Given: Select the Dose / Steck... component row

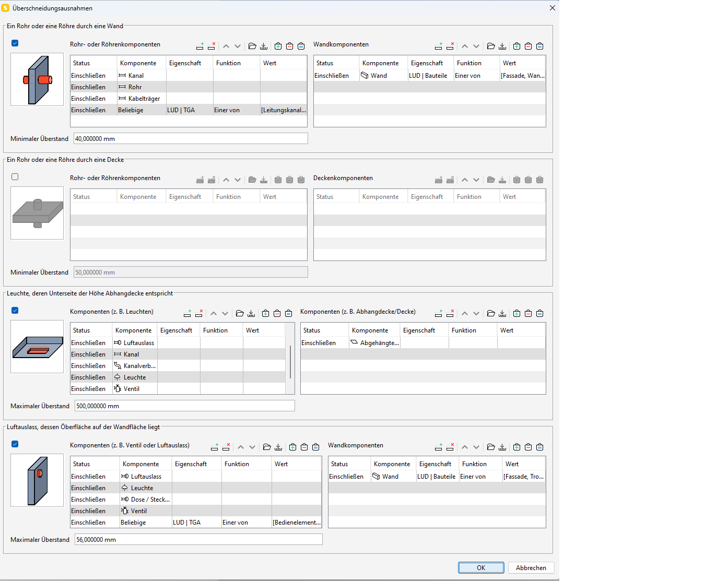Looking at the screenshot, I should [196, 499].
